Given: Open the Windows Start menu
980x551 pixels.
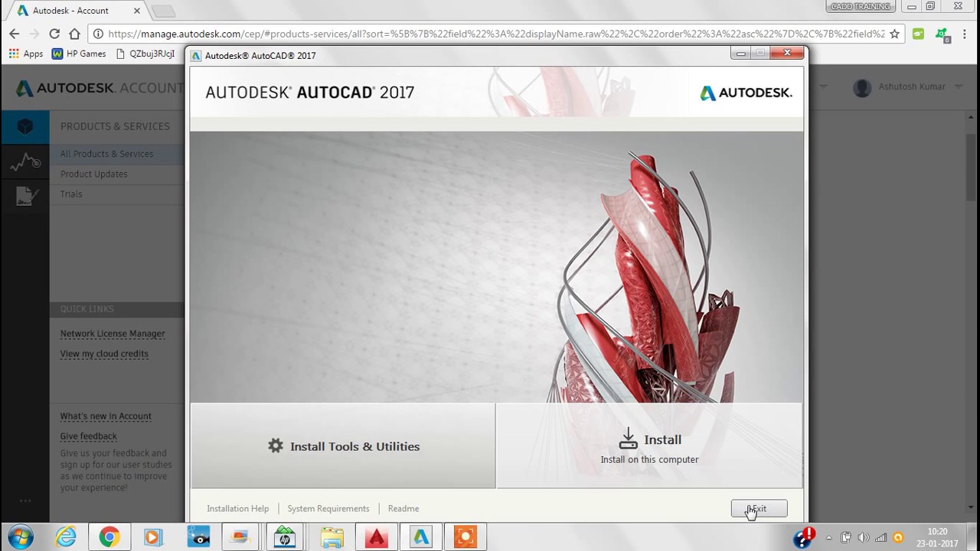Looking at the screenshot, I should pyautogui.click(x=21, y=537).
